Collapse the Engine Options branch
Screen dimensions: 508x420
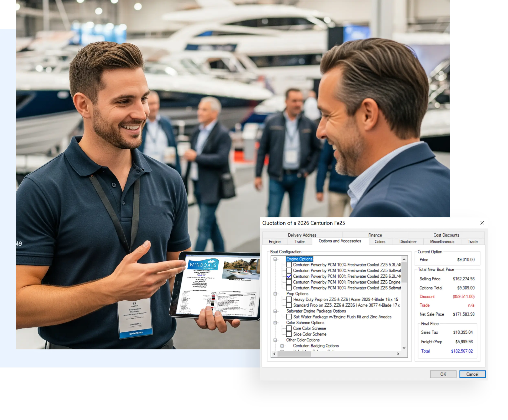click(x=275, y=259)
